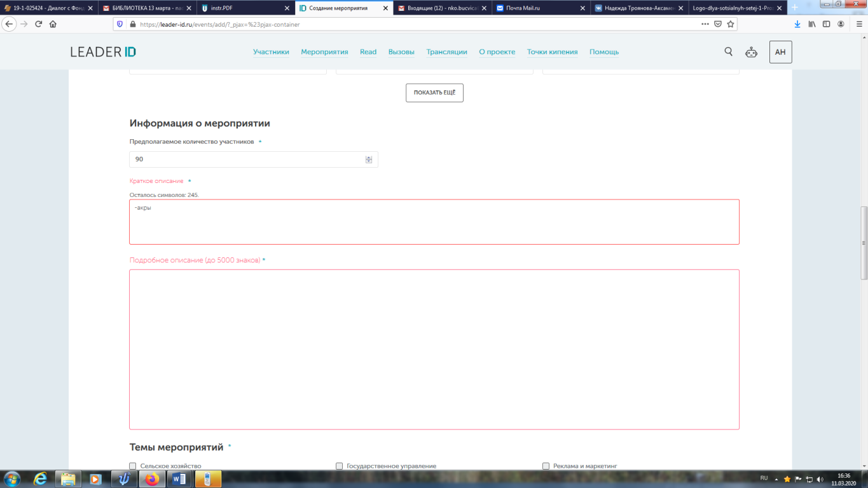
Task: Reload the page using the refresh icon
Action: pos(38,24)
